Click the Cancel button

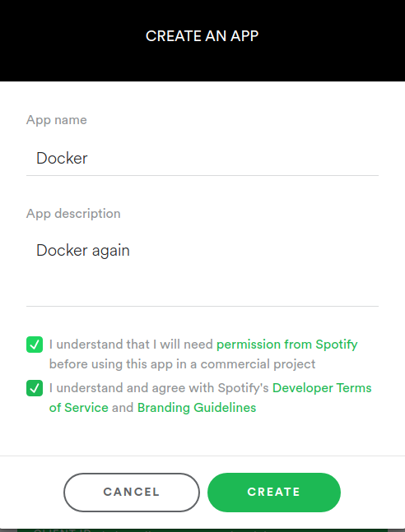click(132, 493)
